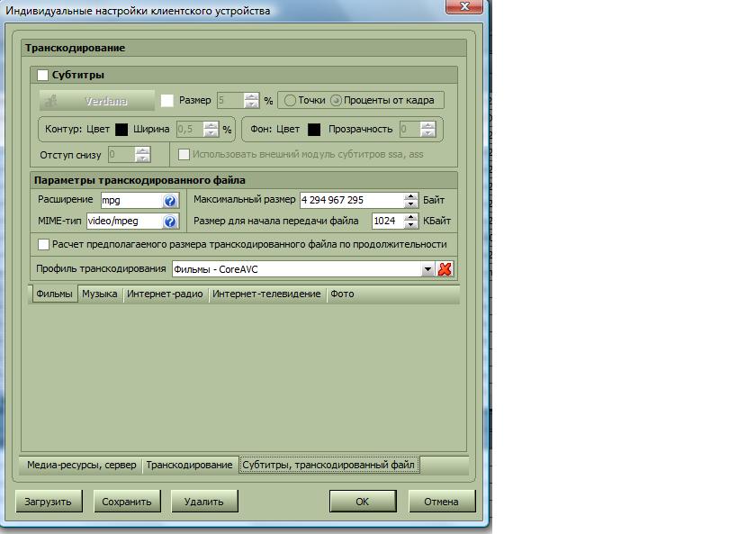
Task: Click the Загрузить button
Action: click(x=49, y=502)
